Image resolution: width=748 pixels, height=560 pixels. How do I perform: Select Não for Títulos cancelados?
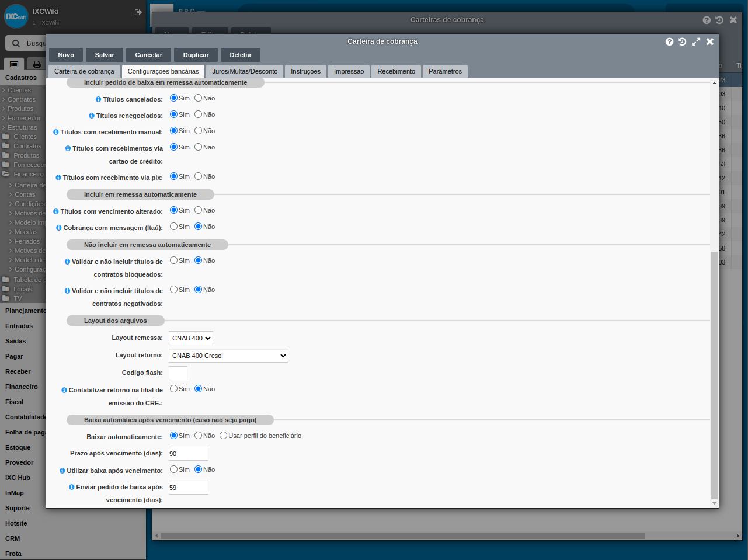point(198,98)
